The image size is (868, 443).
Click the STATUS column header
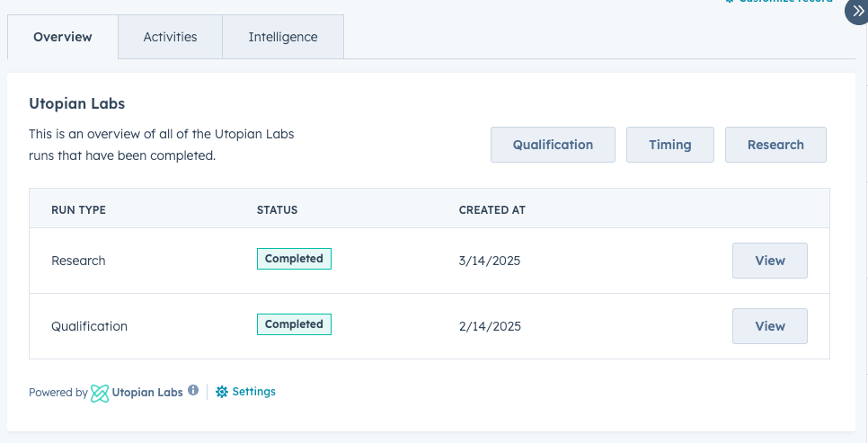277,210
